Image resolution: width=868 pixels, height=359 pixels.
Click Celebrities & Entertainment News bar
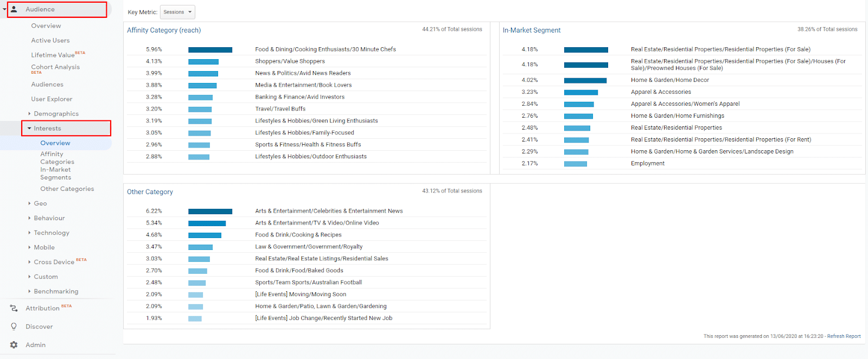[x=210, y=211]
